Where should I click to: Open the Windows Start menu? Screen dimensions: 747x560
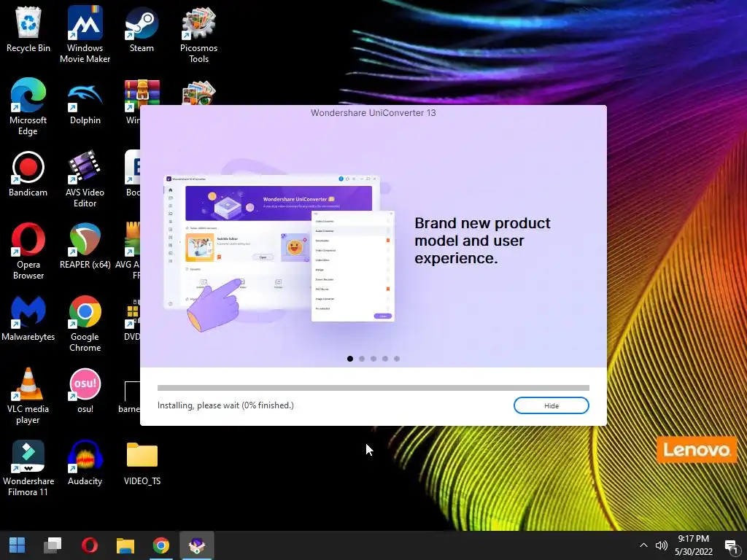point(18,545)
